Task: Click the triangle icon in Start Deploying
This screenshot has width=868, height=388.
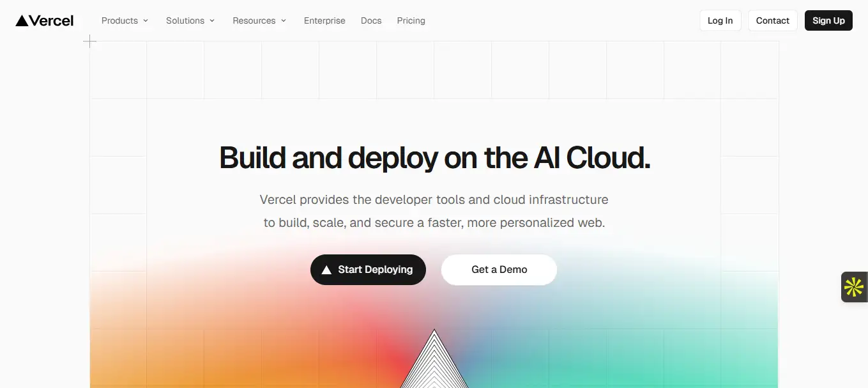Action: 326,270
